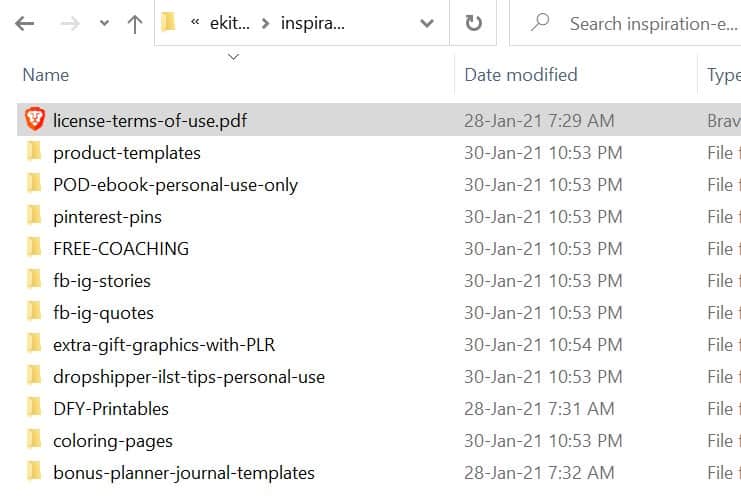This screenshot has width=741, height=502.
Task: Click the fb-ig-quotes folder icon
Action: click(x=34, y=311)
